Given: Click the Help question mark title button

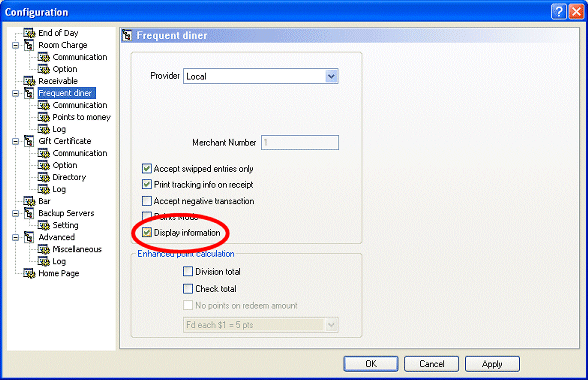Looking at the screenshot, I should (x=558, y=12).
